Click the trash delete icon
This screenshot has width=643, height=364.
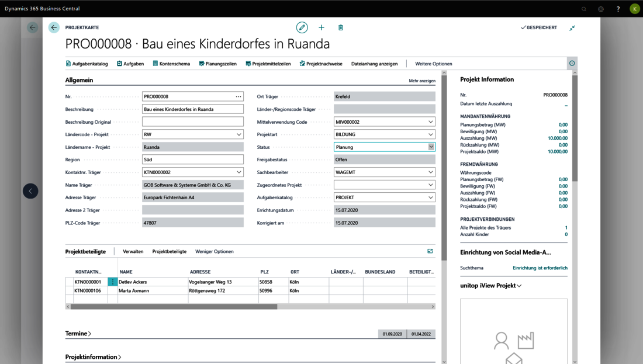point(340,27)
